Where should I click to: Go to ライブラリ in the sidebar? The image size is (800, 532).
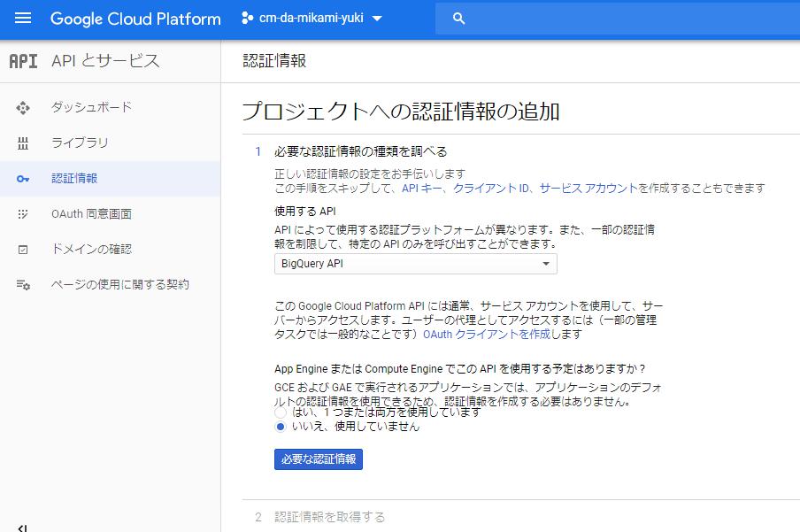pyautogui.click(x=81, y=143)
